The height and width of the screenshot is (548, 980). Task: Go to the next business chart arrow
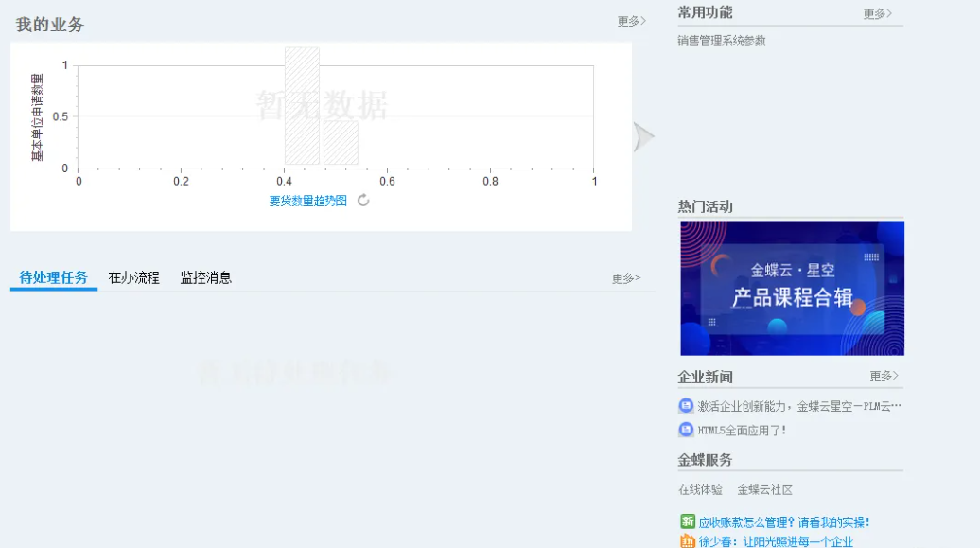[643, 137]
